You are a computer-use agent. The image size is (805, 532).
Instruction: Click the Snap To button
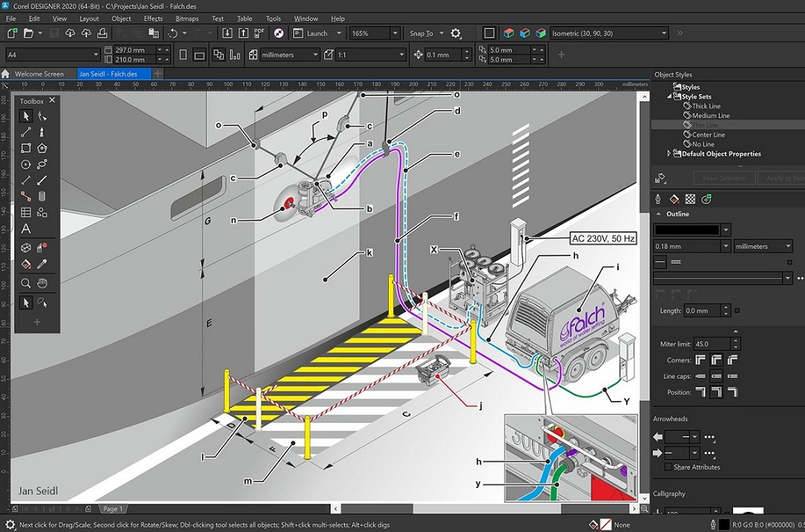click(421, 34)
